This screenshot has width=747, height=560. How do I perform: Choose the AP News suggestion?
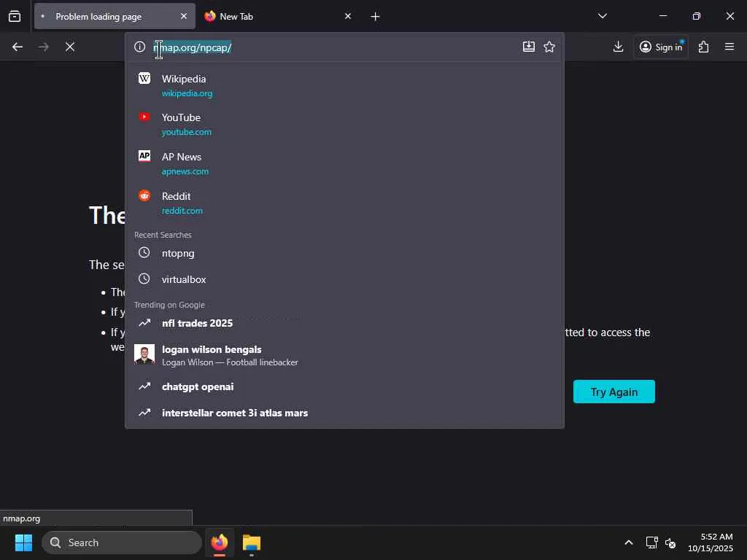click(344, 163)
